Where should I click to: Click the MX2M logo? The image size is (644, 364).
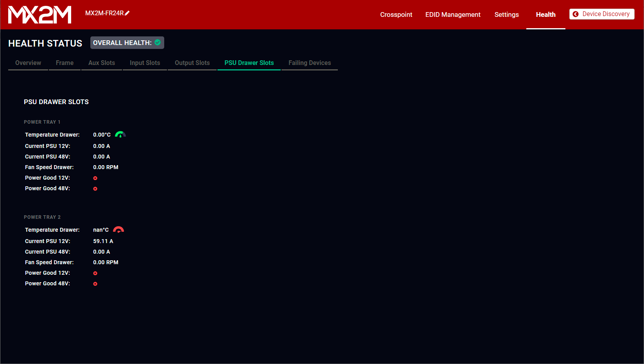coord(40,14)
